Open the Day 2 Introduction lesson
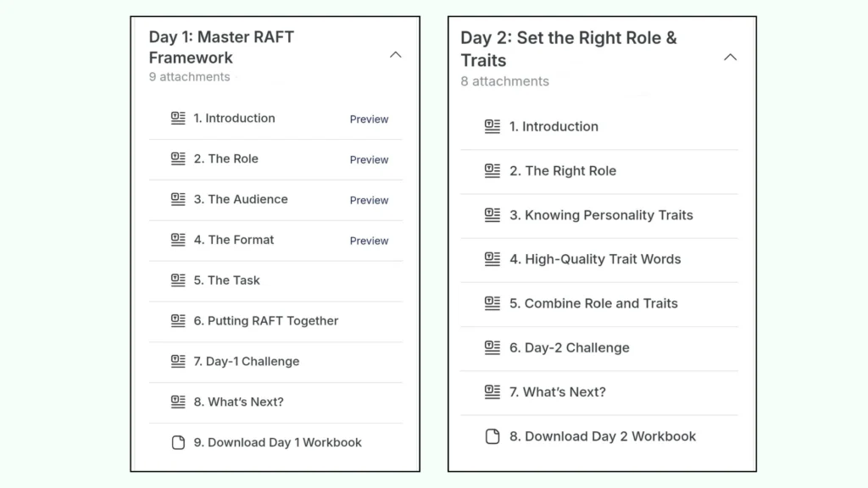The width and height of the screenshot is (868, 488). pyautogui.click(x=554, y=127)
